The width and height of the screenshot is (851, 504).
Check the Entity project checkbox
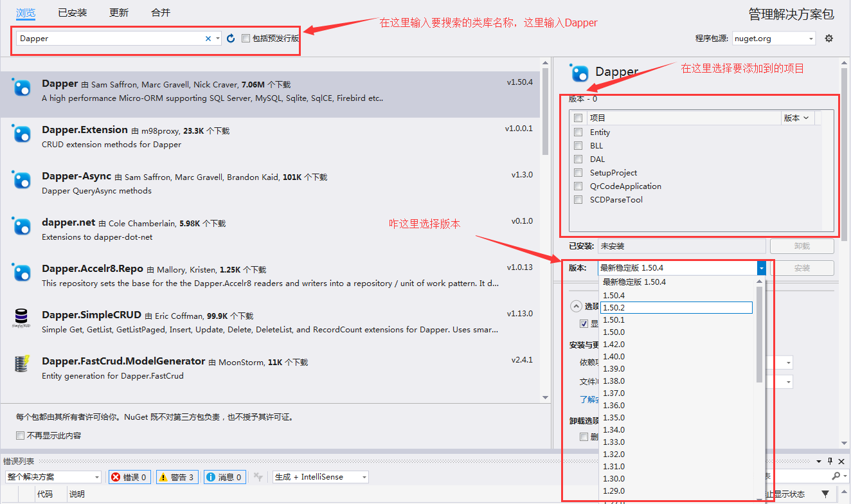[x=578, y=132]
